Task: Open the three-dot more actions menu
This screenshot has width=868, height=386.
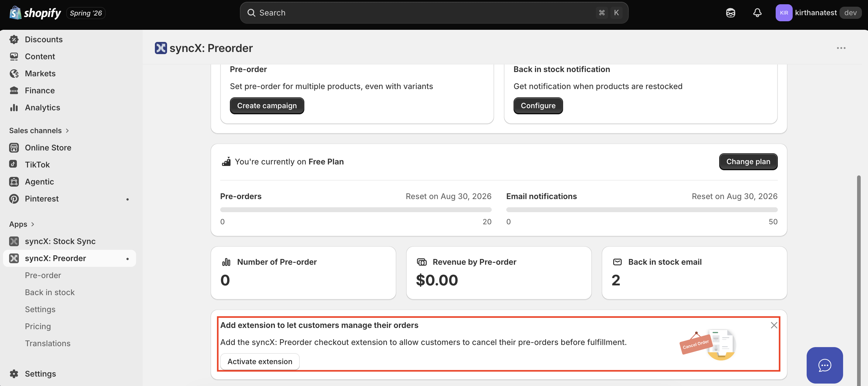Action: click(x=841, y=48)
